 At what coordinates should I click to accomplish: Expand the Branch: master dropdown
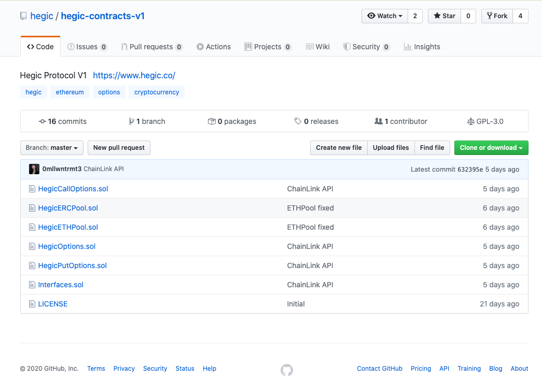[x=52, y=148]
